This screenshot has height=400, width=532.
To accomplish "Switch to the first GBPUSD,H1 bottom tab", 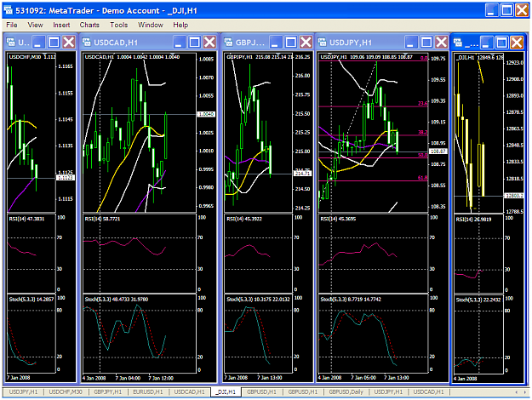I will coord(261,391).
